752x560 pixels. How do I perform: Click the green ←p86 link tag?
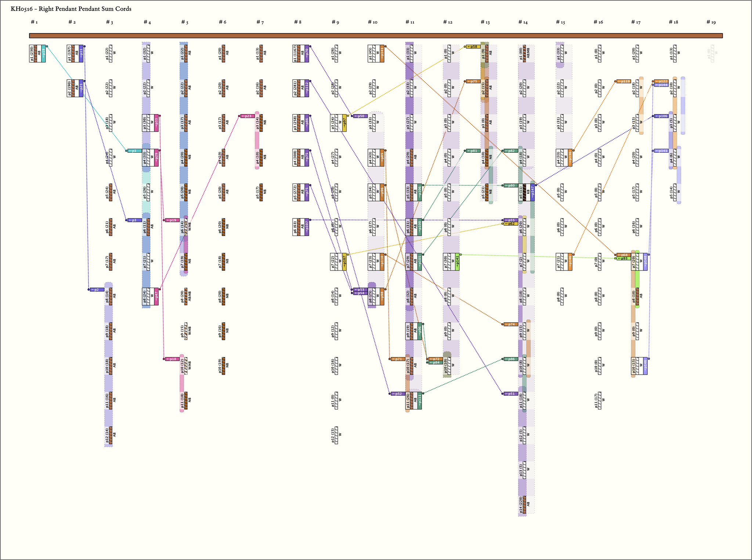click(511, 359)
